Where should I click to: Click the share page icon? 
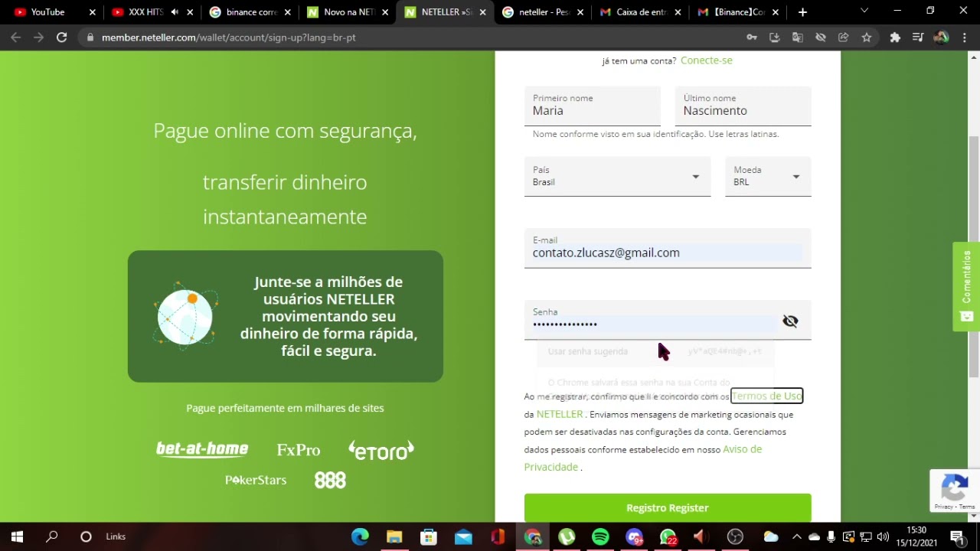(844, 37)
